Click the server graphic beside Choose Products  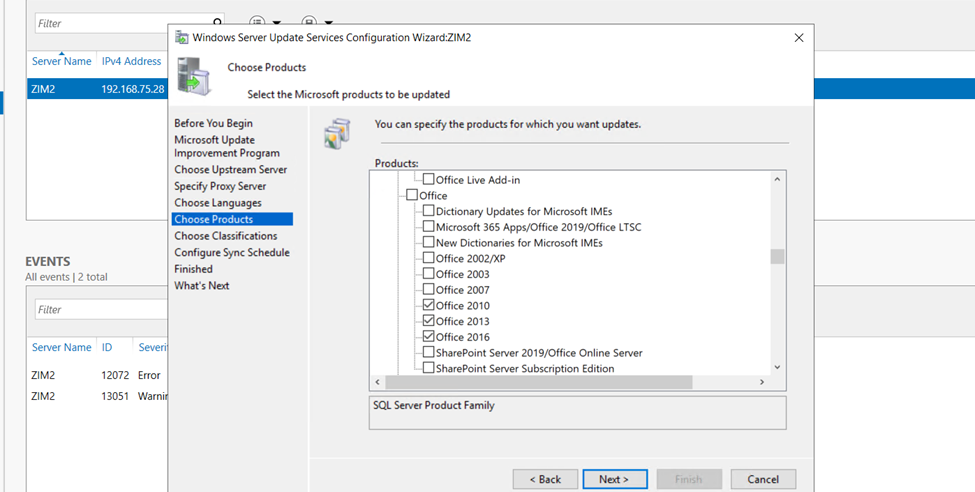click(194, 76)
